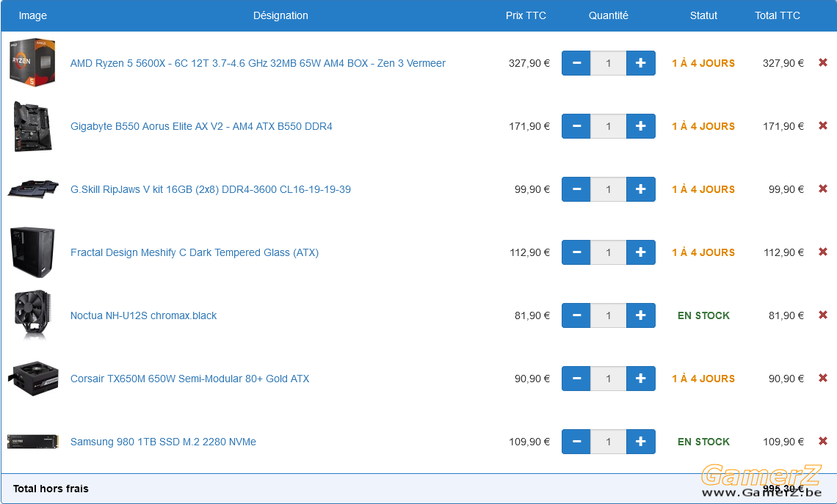Click the Samsung 980 SSD thumbnail
Image resolution: width=837 pixels, height=504 pixels.
pyautogui.click(x=32, y=441)
